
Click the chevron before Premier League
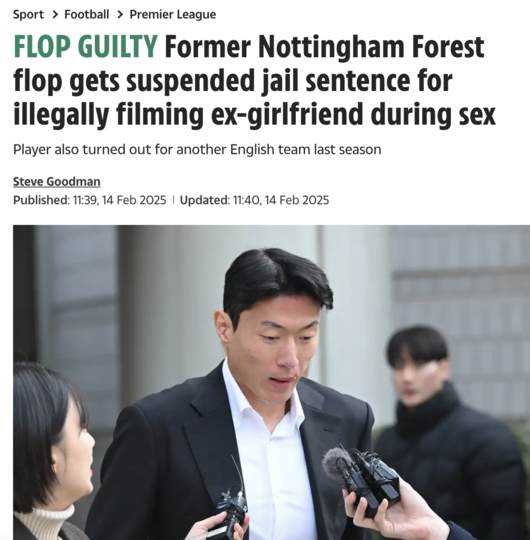coord(119,15)
